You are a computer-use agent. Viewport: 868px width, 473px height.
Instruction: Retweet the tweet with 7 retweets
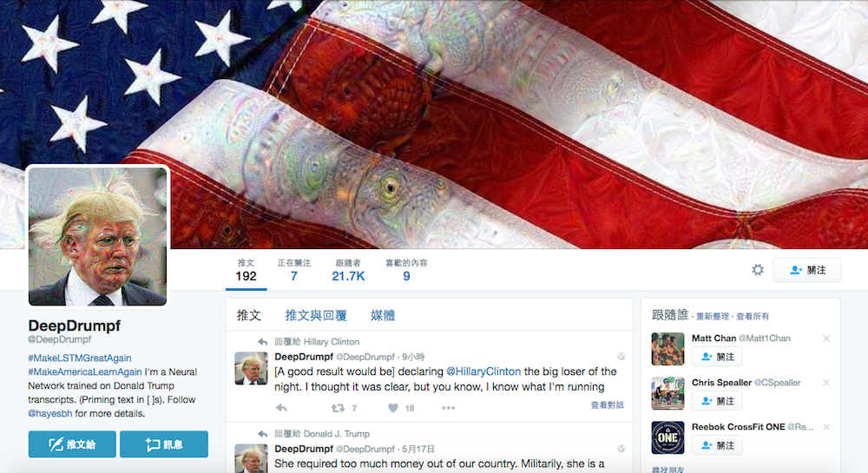pyautogui.click(x=338, y=408)
